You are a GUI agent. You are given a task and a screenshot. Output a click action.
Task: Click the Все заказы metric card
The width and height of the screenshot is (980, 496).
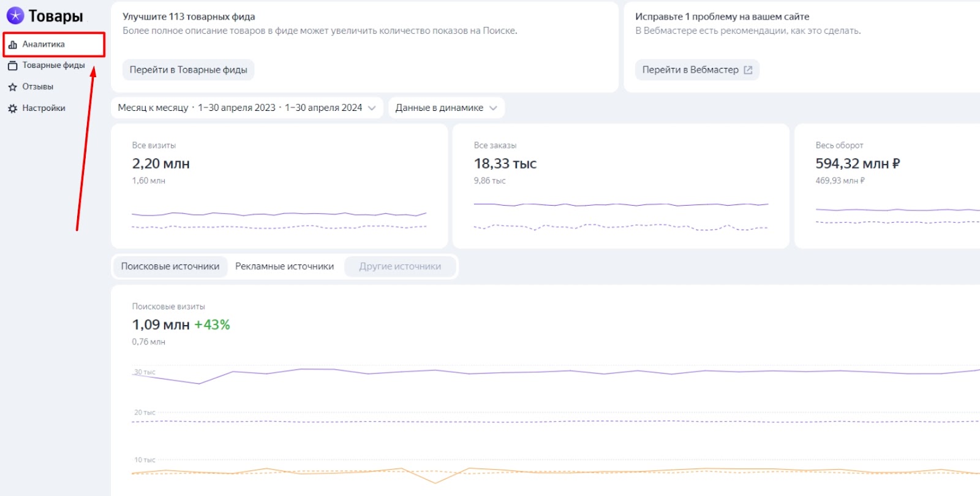(620, 186)
